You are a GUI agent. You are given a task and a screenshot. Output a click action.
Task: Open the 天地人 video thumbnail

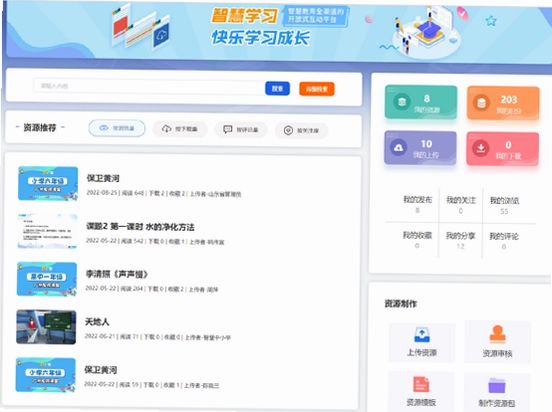(x=46, y=327)
